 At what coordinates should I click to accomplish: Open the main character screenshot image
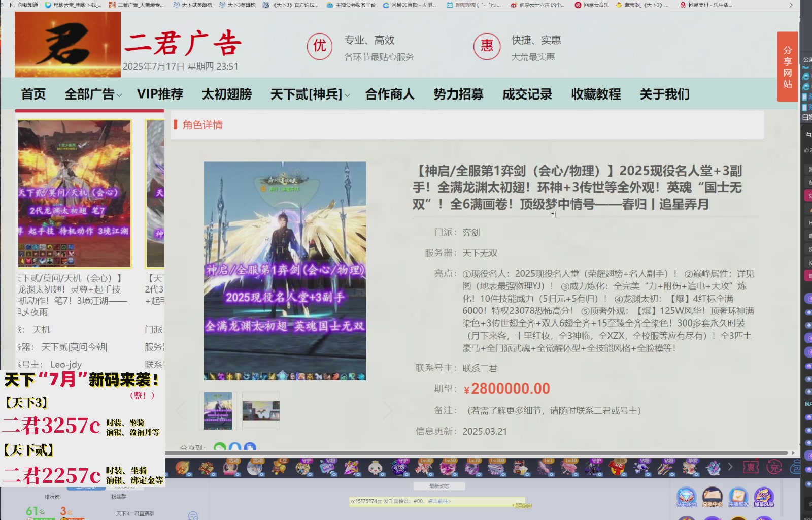285,271
